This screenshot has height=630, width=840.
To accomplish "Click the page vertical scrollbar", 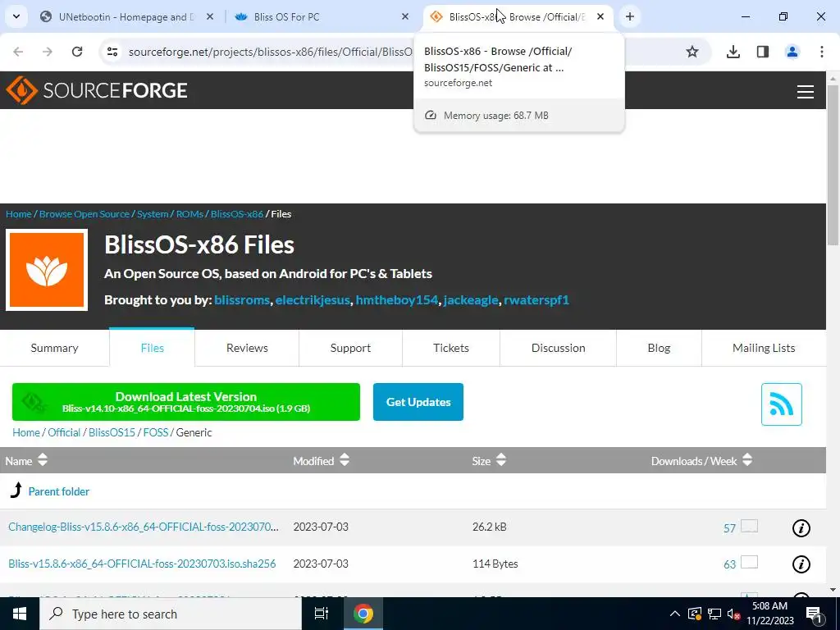I will (833, 166).
